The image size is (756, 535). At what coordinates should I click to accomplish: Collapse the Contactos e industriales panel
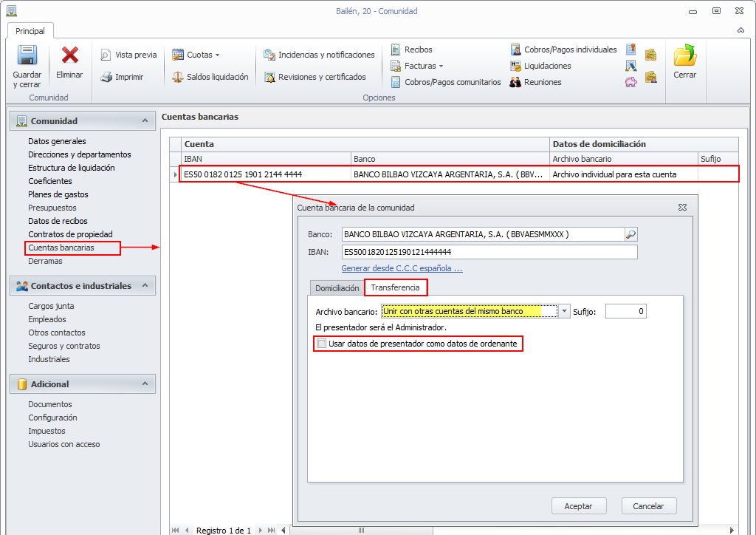tap(145, 285)
